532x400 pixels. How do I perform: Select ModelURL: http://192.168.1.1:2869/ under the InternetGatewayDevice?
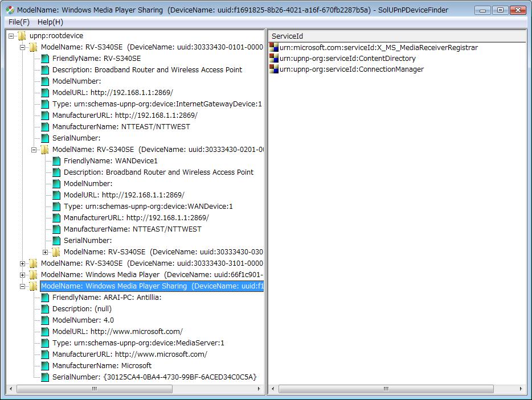click(x=113, y=93)
